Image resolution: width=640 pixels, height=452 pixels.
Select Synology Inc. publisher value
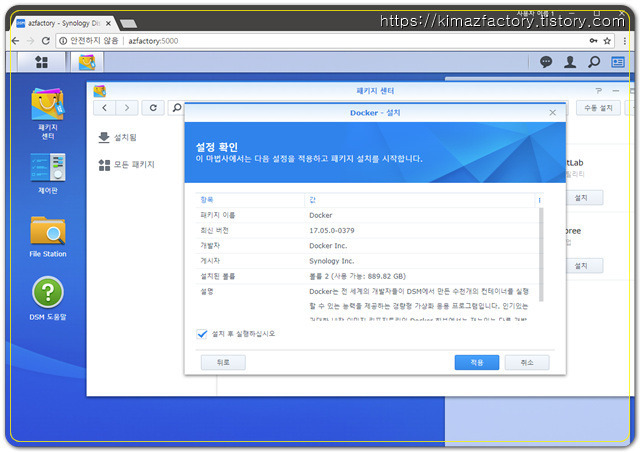(331, 261)
